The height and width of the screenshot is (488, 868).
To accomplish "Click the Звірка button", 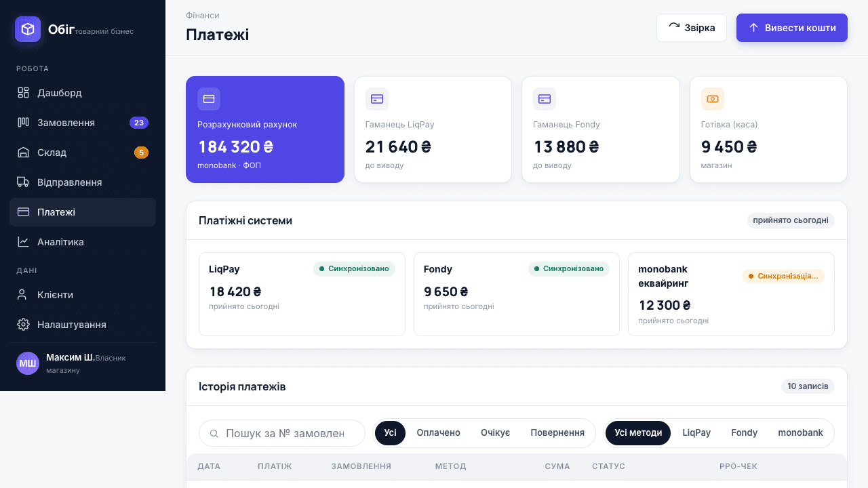I will click(x=692, y=28).
